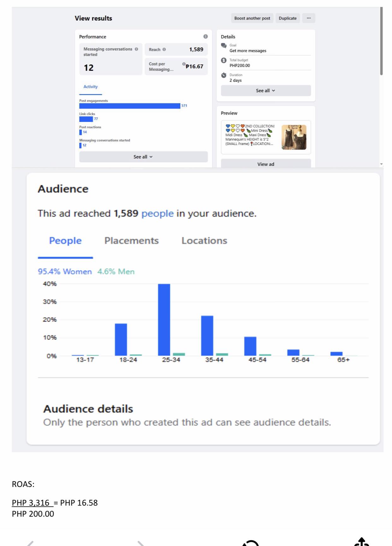Image resolution: width=392 pixels, height=546 pixels.
Task: Click the 25-34 age axis label
Action: pos(171,360)
